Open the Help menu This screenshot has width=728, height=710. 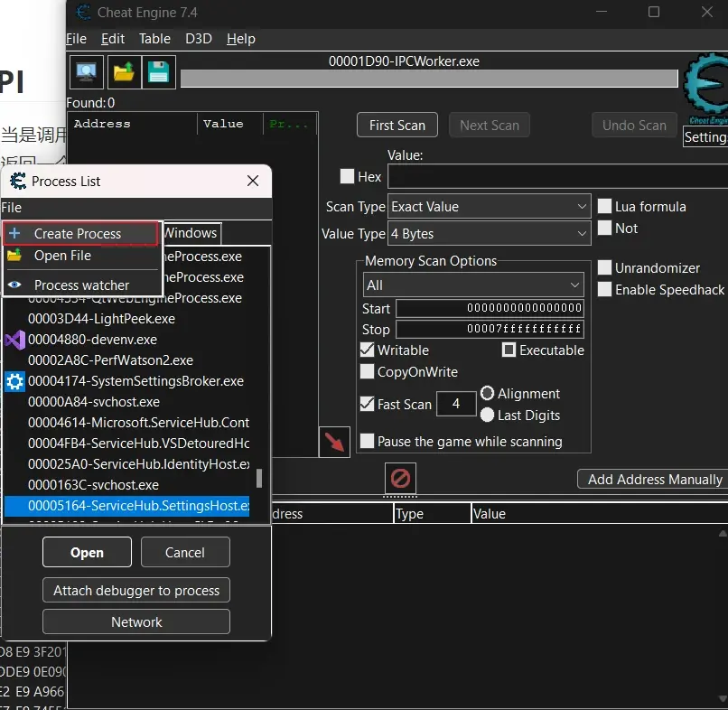coord(241,39)
